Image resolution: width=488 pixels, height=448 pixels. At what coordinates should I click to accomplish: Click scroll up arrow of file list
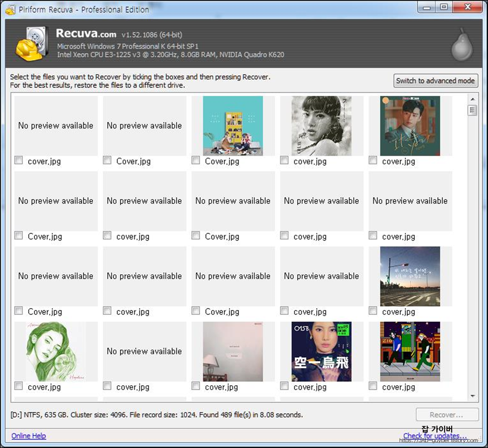(x=473, y=99)
